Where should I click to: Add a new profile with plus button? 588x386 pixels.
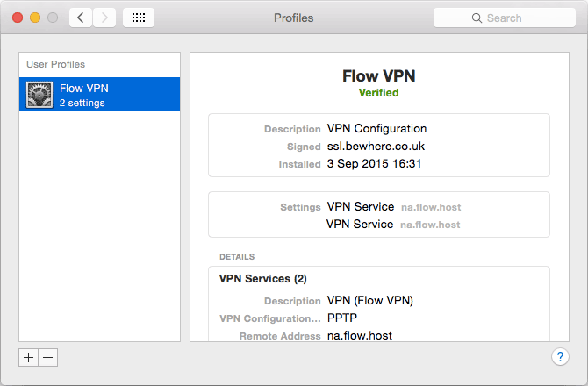coord(29,357)
